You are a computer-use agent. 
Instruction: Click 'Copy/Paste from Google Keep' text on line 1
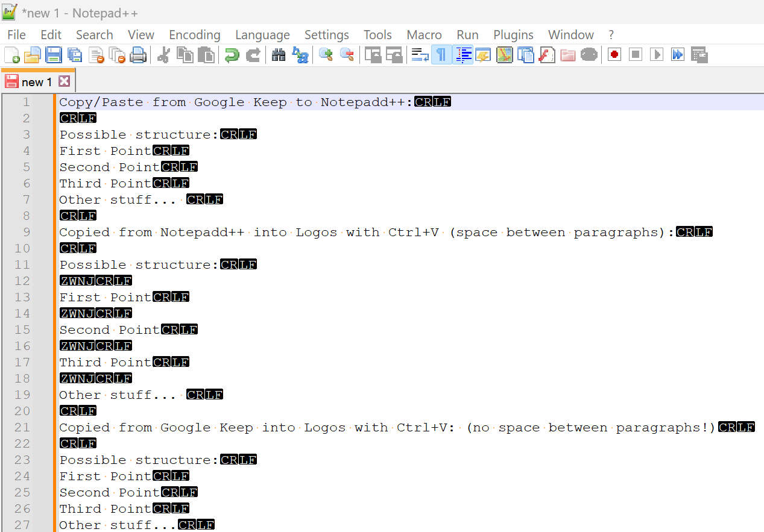pos(173,102)
